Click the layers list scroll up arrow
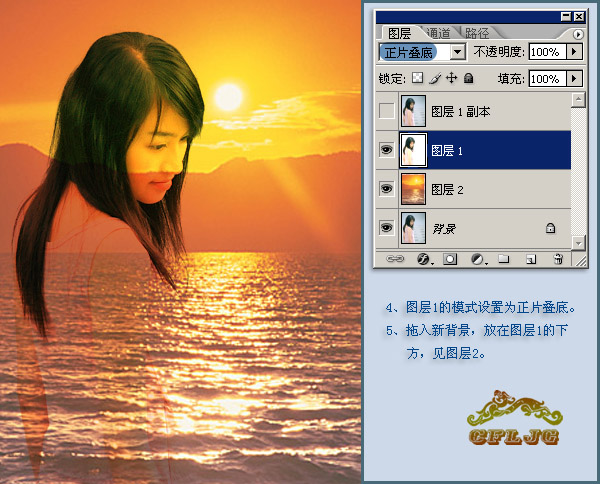This screenshot has width=600, height=484. click(579, 99)
